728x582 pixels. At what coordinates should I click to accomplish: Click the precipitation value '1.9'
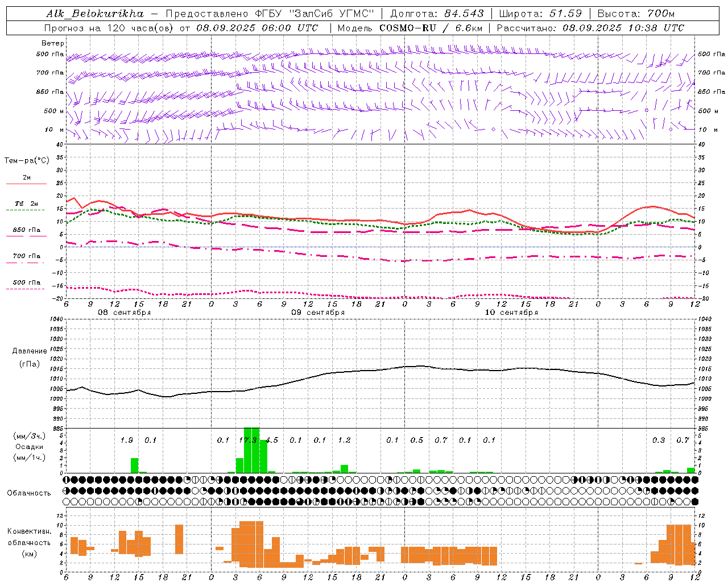127,440
